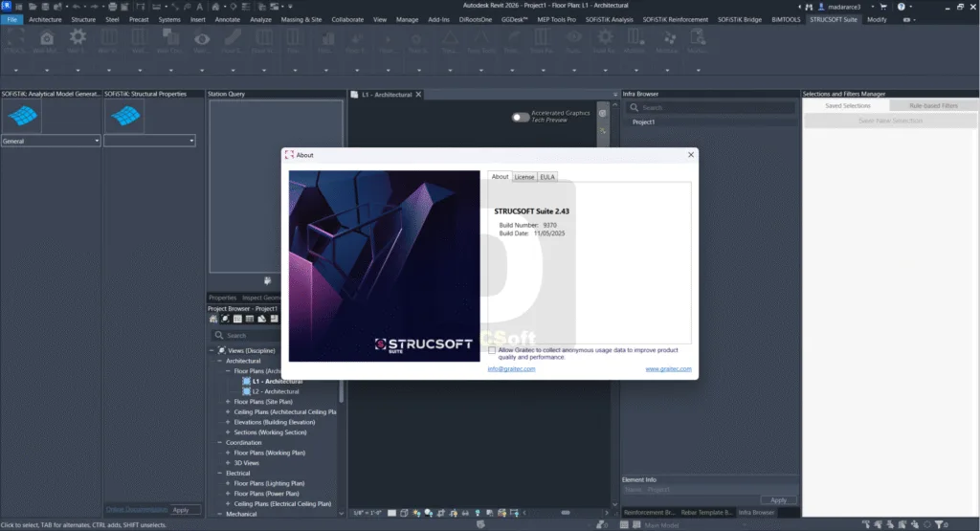Viewport: 980px width, 531px height.
Task: Click the Project Browser vertical scrollbar
Action: tap(342, 389)
